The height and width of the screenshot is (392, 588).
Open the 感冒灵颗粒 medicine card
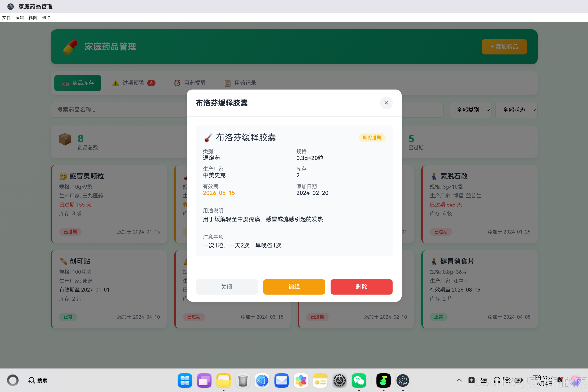click(x=109, y=204)
